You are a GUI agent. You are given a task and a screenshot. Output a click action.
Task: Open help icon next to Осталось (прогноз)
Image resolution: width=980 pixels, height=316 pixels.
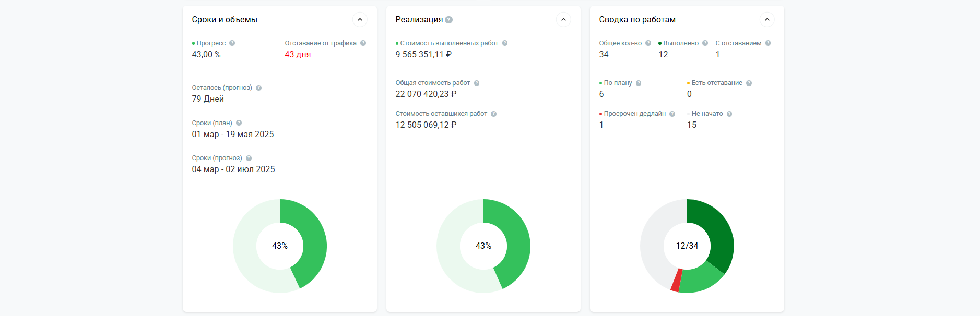click(x=259, y=88)
